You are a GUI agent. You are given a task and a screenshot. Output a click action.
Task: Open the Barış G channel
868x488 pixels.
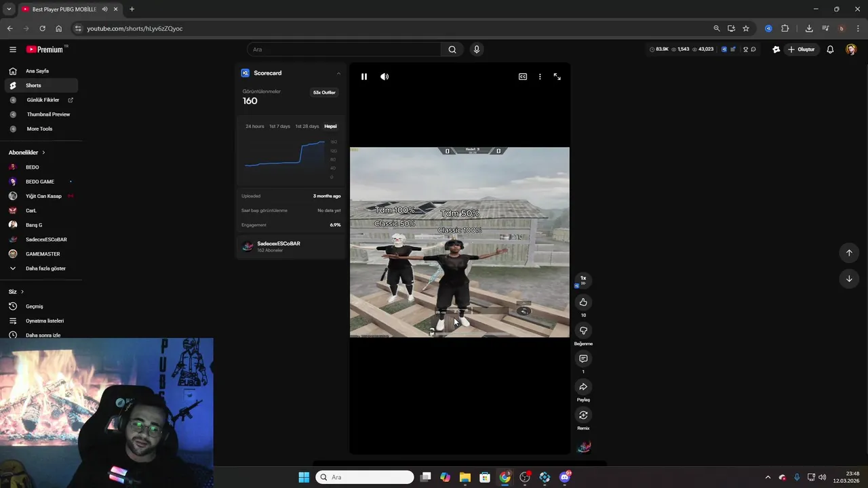point(42,225)
